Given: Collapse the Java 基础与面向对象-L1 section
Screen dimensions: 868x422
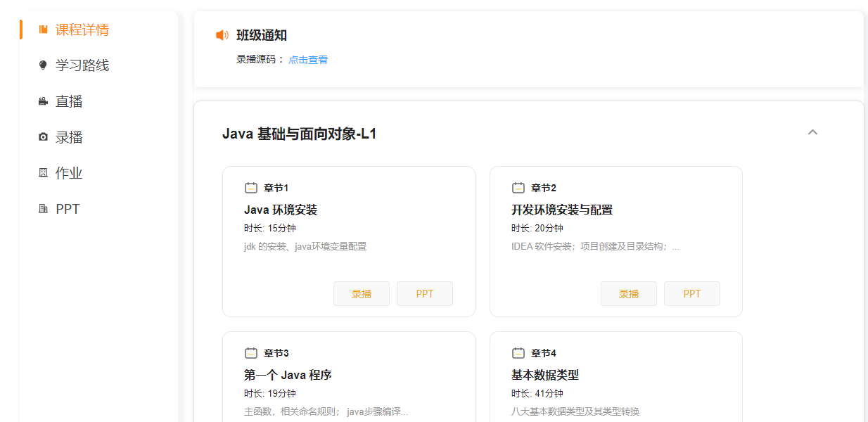Looking at the screenshot, I should (812, 132).
